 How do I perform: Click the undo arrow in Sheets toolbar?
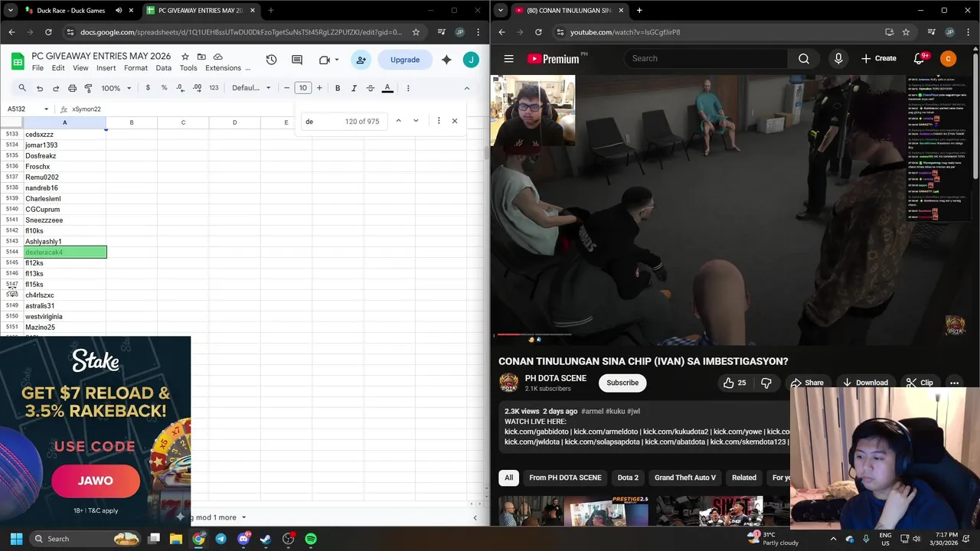[40, 88]
